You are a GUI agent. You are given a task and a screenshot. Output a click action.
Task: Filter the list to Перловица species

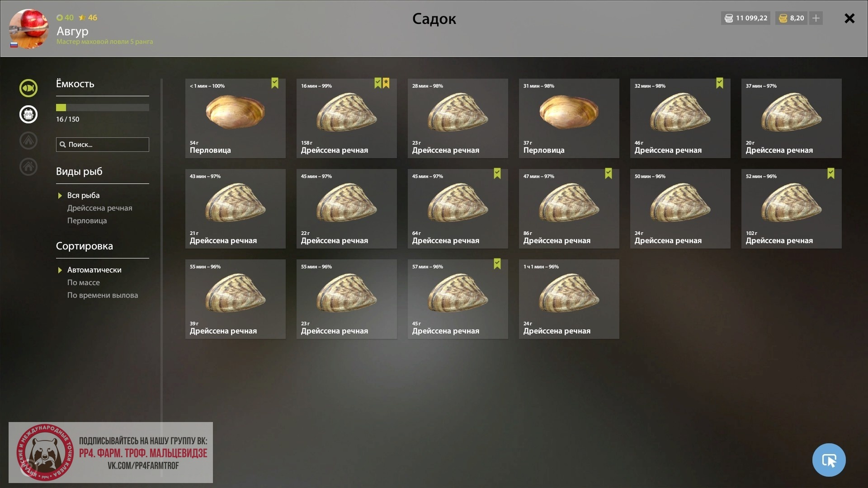coord(87,221)
